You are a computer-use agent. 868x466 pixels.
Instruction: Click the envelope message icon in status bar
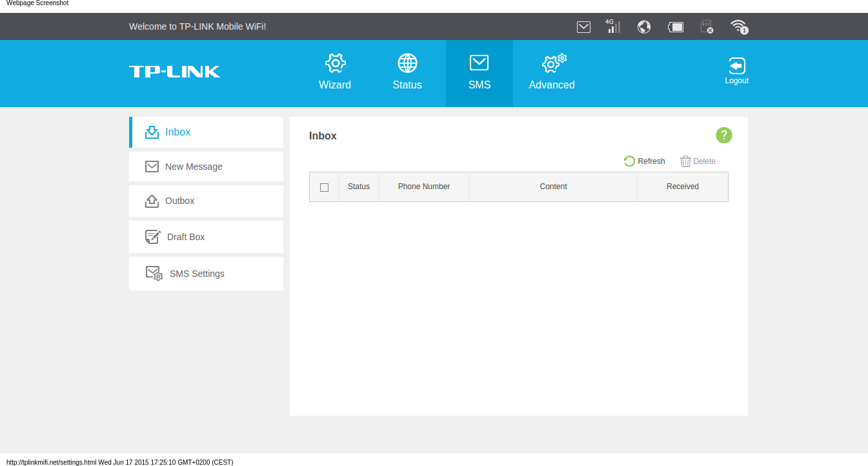coord(583,27)
